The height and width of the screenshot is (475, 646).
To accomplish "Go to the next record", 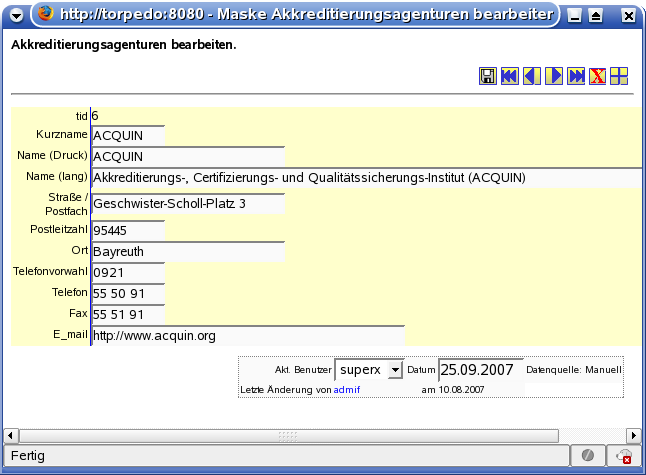I will pos(554,76).
